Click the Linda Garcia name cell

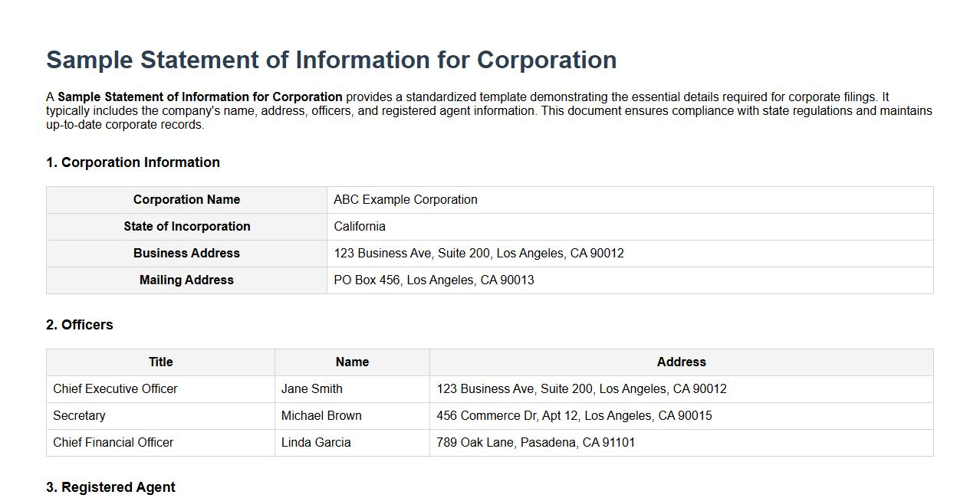[x=316, y=442]
